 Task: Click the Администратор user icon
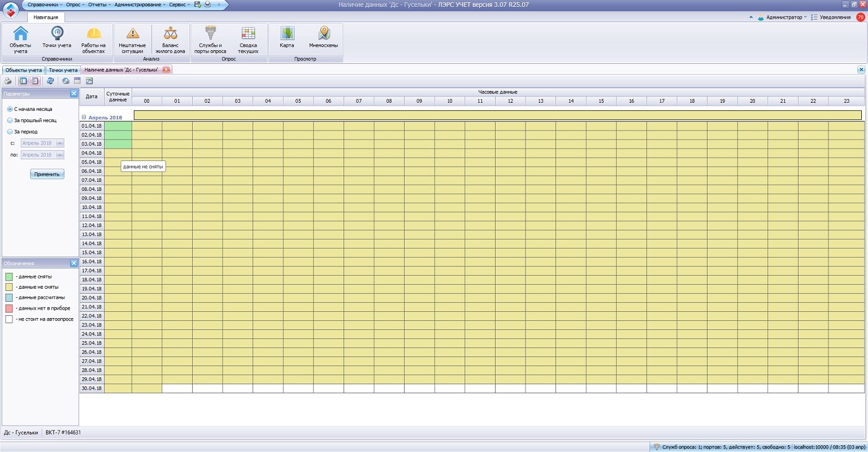click(762, 18)
